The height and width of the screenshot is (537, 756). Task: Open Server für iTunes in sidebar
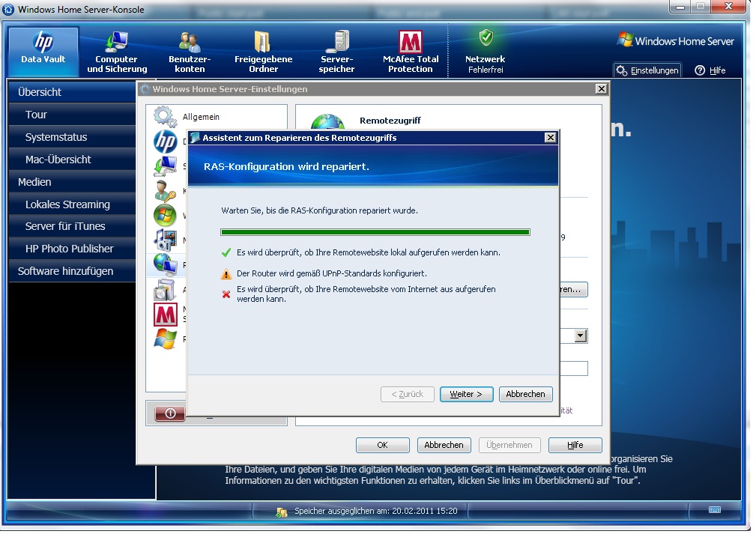(x=73, y=226)
